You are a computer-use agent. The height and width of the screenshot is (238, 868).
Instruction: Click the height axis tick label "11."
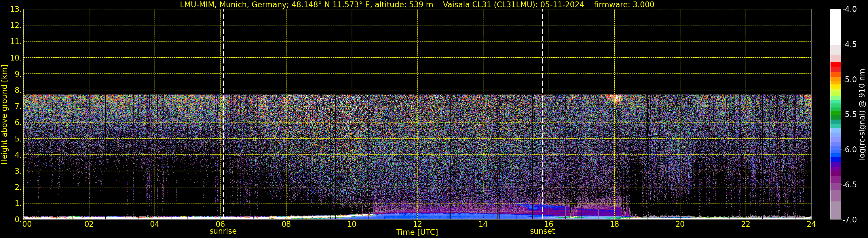[16, 41]
